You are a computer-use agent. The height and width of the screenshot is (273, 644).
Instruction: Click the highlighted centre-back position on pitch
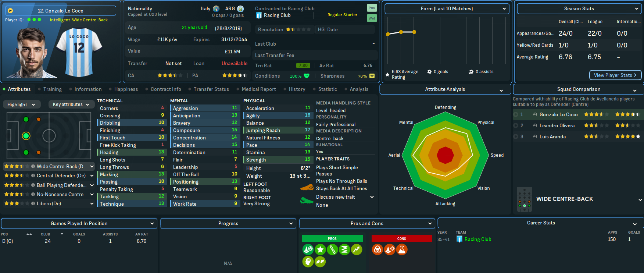click(26, 136)
